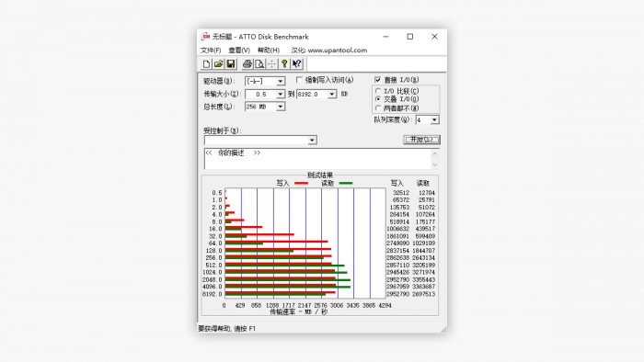Image resolution: width=644 pixels, height=362 pixels.
Task: Uncheck the 直接 I/O checkbox
Action: coord(377,80)
